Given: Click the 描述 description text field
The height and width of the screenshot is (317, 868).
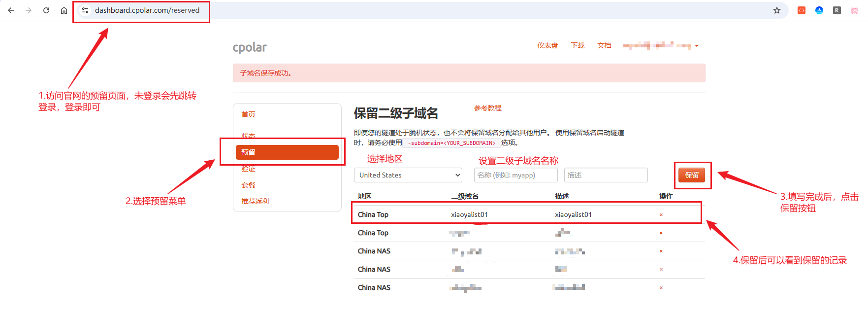Looking at the screenshot, I should pyautogui.click(x=606, y=175).
